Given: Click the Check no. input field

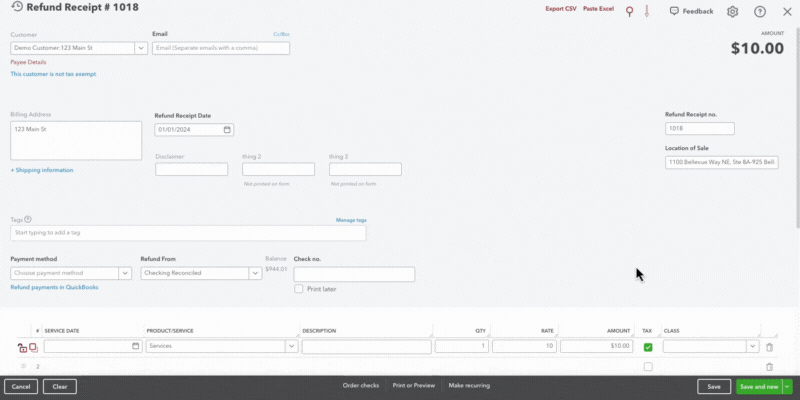Looking at the screenshot, I should [x=354, y=274].
